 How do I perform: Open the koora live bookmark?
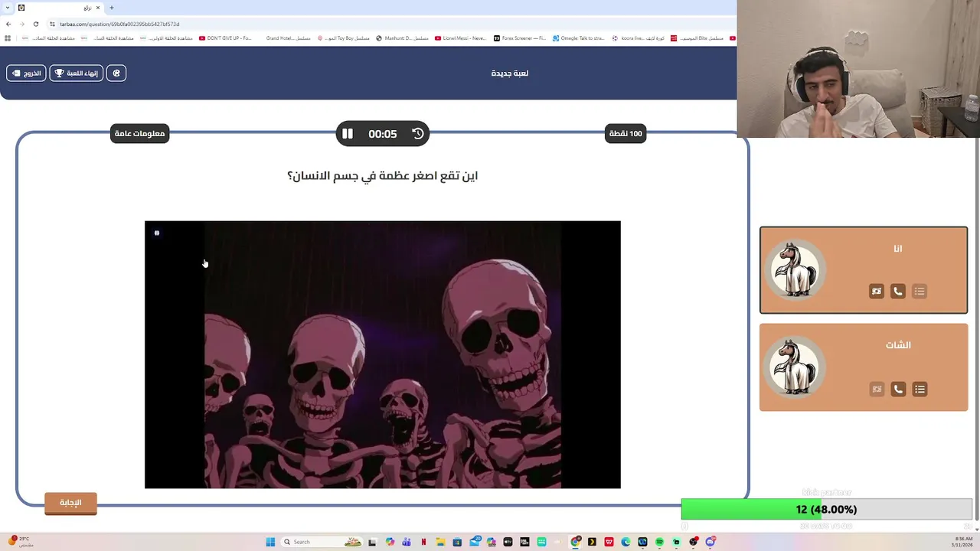tap(638, 38)
